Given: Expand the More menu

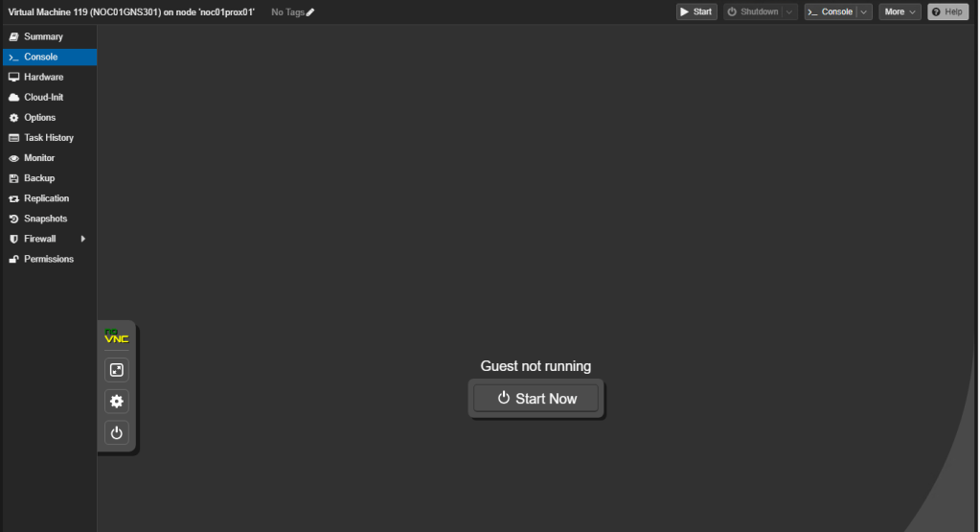Looking at the screenshot, I should click(x=900, y=12).
